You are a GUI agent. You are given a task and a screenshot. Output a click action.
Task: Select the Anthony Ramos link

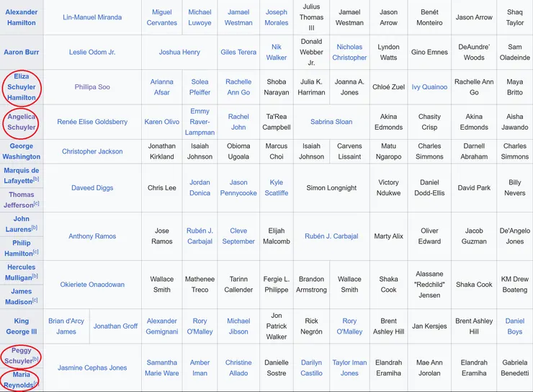point(92,236)
